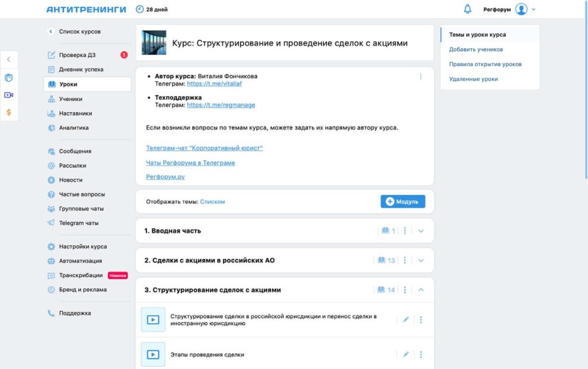
Task: Collapse the left side strip with arrow
Action: [x=9, y=59]
